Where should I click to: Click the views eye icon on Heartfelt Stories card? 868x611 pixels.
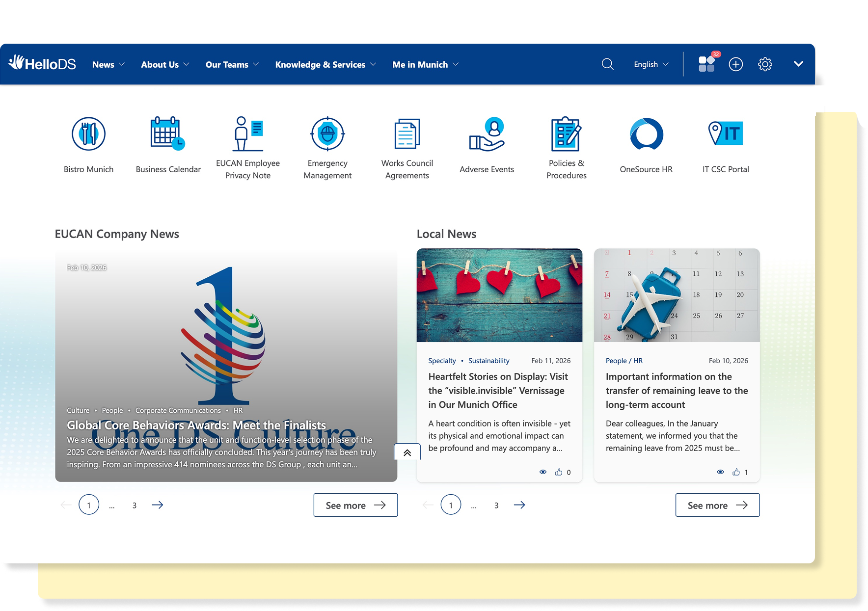(543, 472)
